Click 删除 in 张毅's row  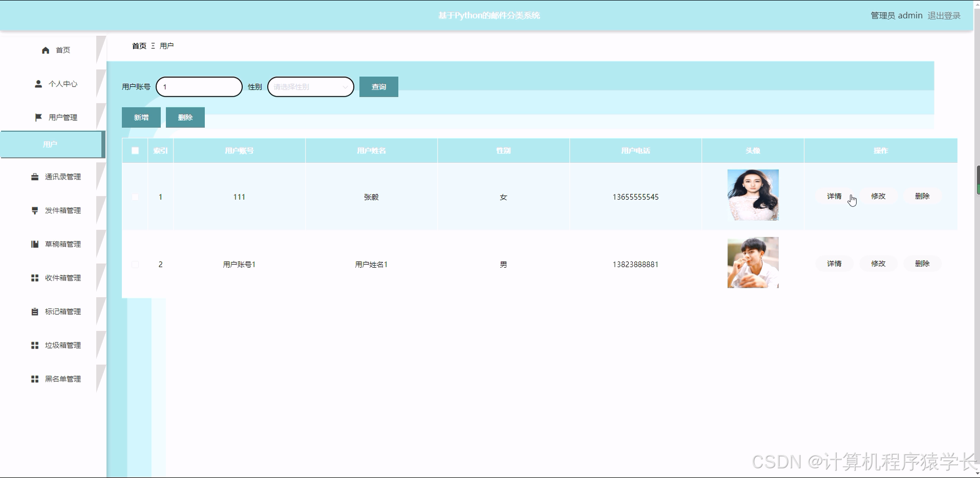922,196
